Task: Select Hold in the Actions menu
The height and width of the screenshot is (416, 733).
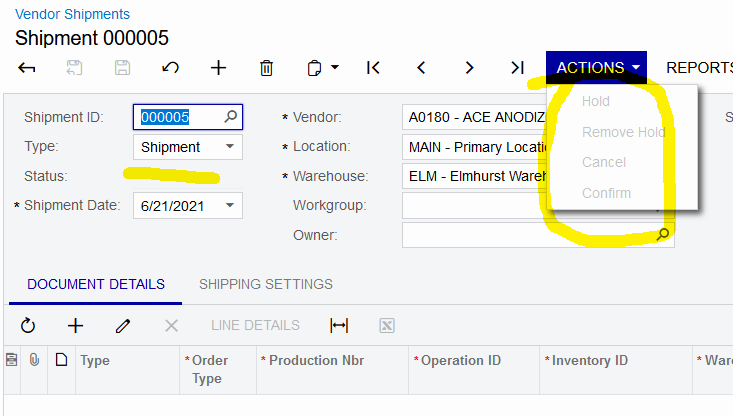Action: pos(596,101)
